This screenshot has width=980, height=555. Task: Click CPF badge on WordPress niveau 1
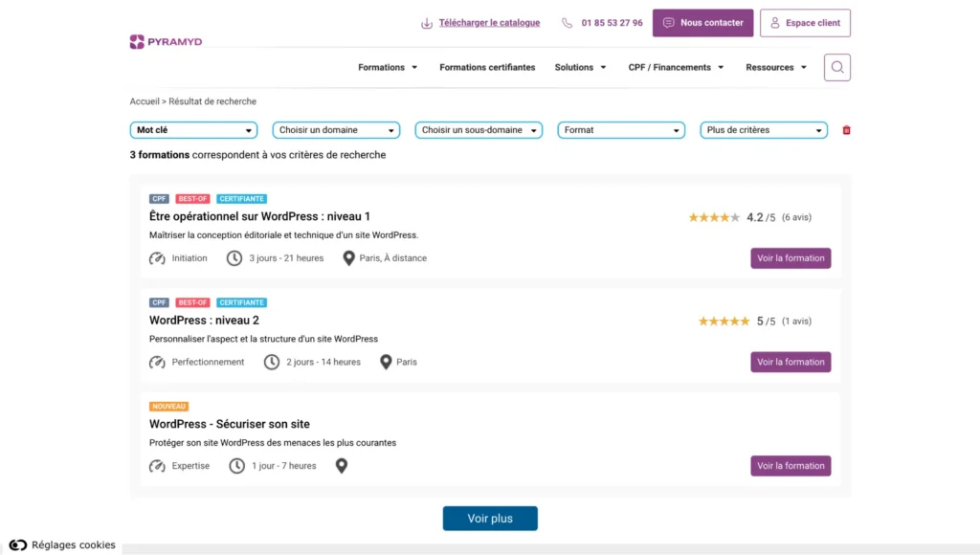pyautogui.click(x=159, y=199)
